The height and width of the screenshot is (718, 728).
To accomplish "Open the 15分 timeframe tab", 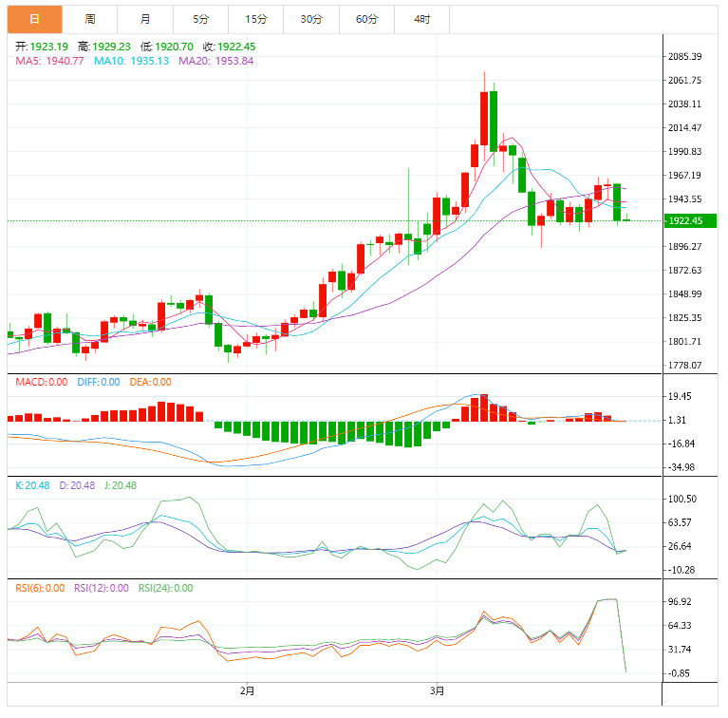I will (x=256, y=20).
